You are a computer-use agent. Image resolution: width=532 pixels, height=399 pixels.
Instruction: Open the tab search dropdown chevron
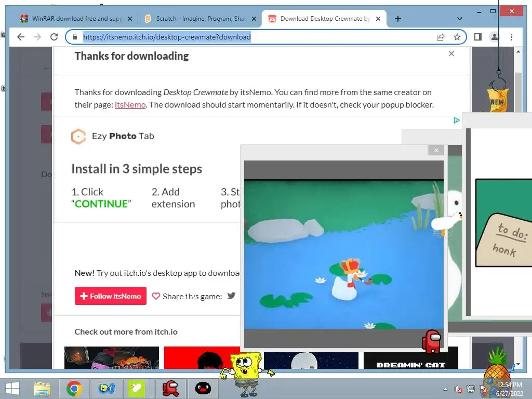459,19
